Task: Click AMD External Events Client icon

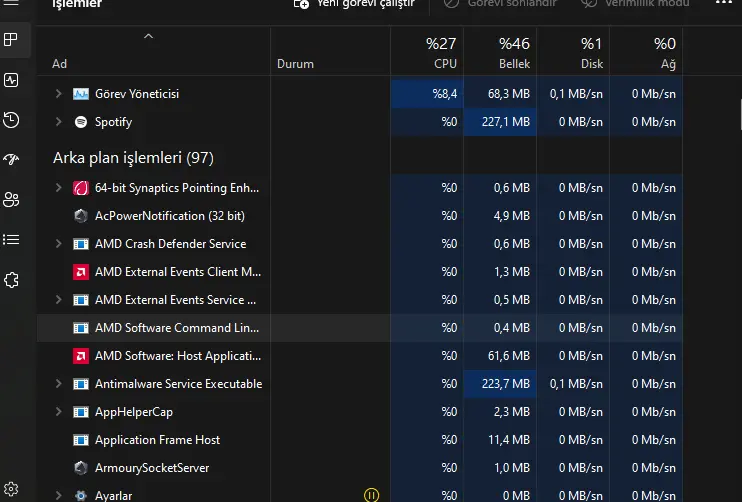Action: coord(81,272)
